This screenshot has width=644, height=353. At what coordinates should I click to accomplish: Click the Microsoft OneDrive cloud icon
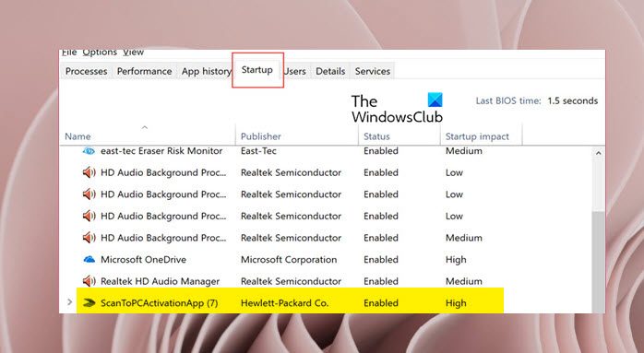(x=89, y=259)
